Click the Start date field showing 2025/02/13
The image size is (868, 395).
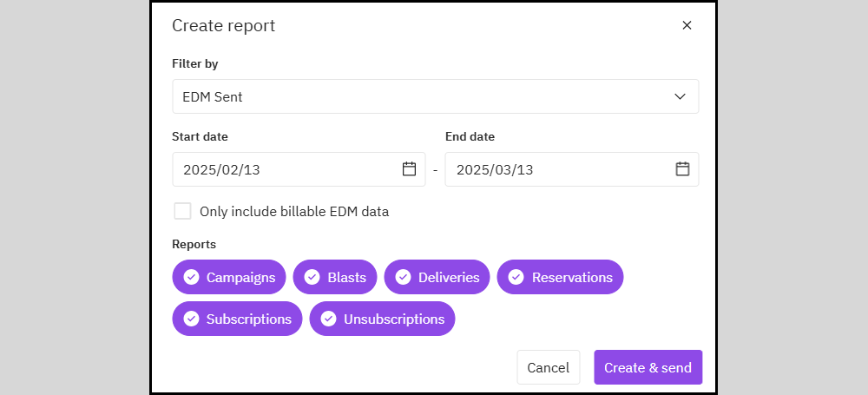pyautogui.click(x=299, y=169)
